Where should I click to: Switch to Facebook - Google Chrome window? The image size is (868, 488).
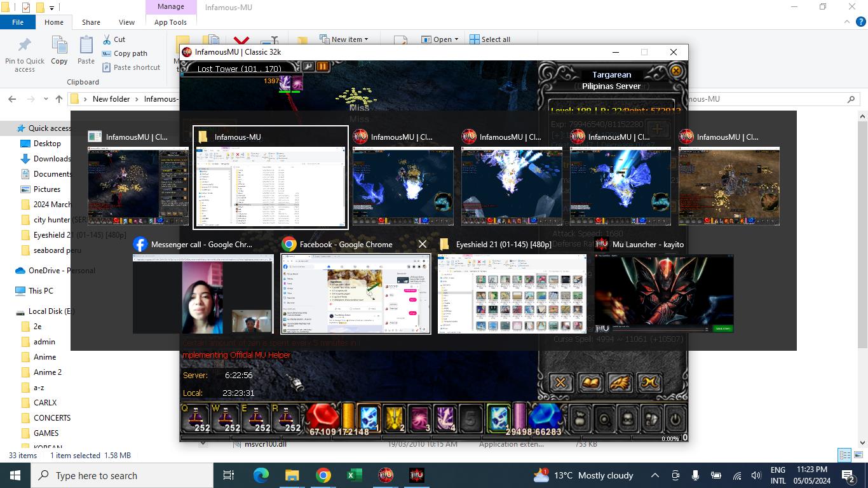point(356,285)
